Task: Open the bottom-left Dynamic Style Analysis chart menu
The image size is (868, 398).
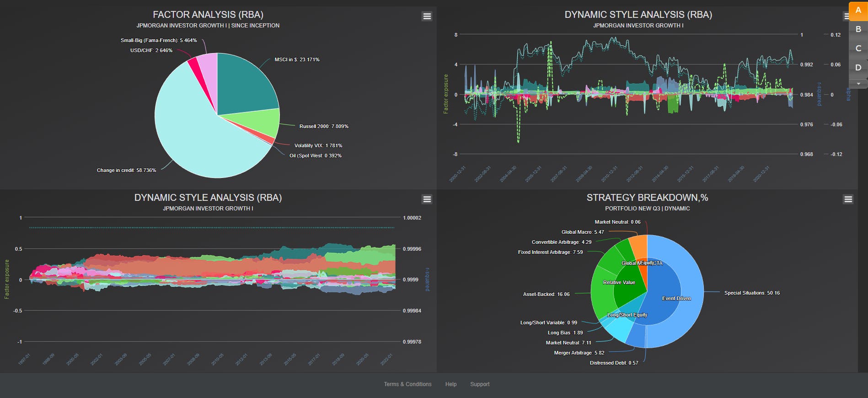Action: pyautogui.click(x=427, y=199)
